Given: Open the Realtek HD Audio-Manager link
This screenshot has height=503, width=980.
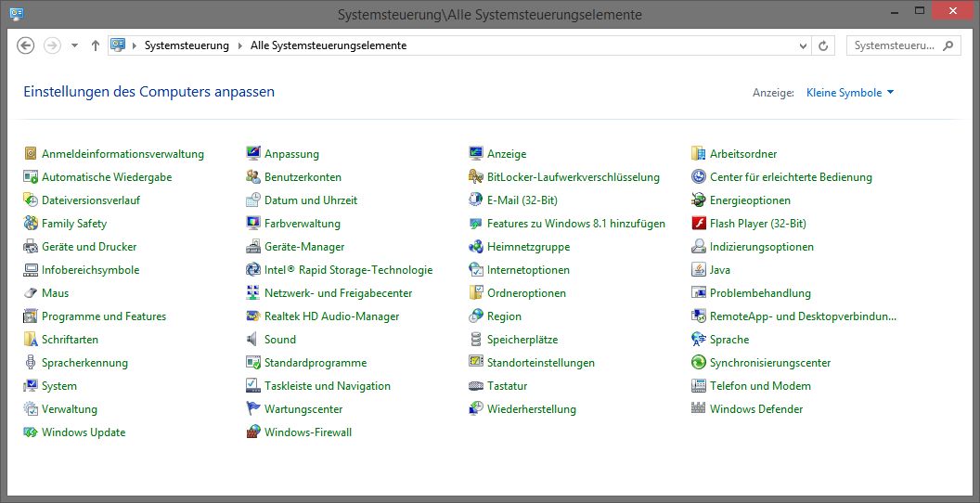Looking at the screenshot, I should tap(332, 316).
